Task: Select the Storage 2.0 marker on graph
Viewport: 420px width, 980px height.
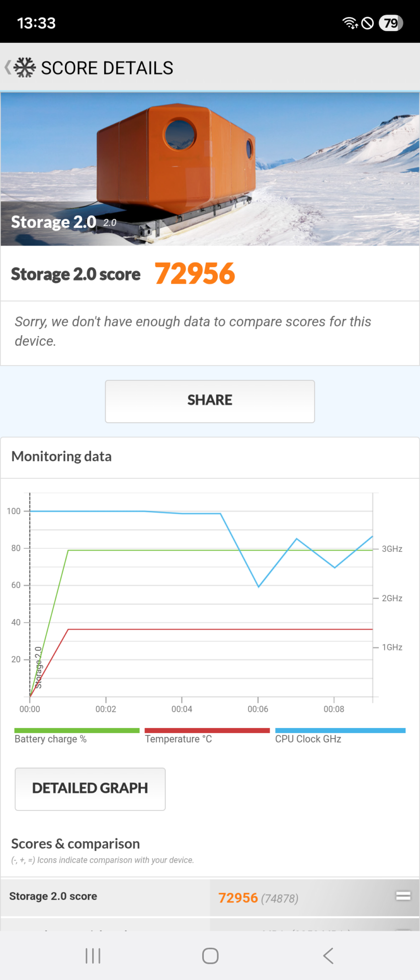Action: point(38,667)
